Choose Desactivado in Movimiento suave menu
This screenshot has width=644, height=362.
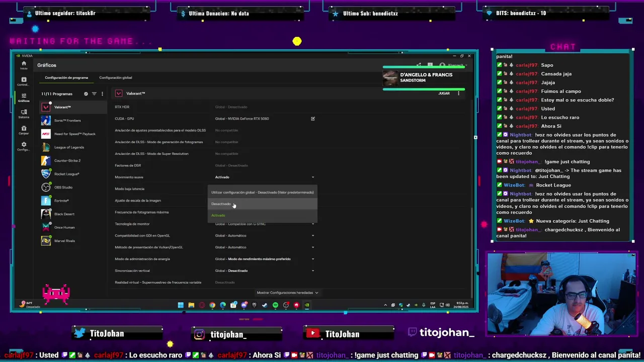click(x=262, y=204)
